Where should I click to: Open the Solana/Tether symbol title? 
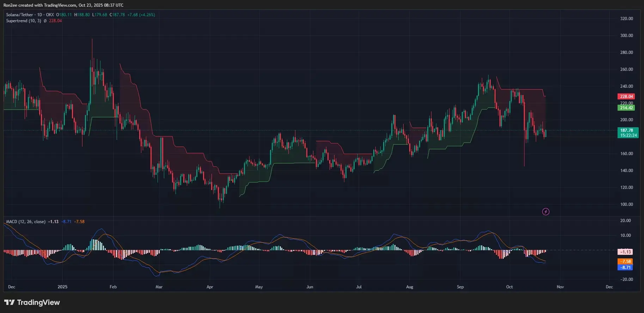coord(19,15)
